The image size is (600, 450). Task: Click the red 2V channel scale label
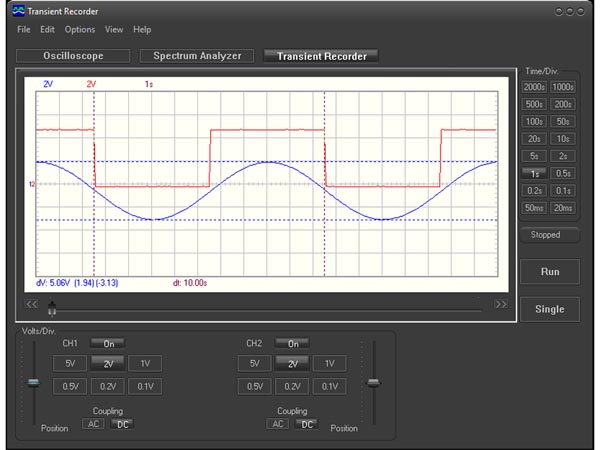click(91, 84)
